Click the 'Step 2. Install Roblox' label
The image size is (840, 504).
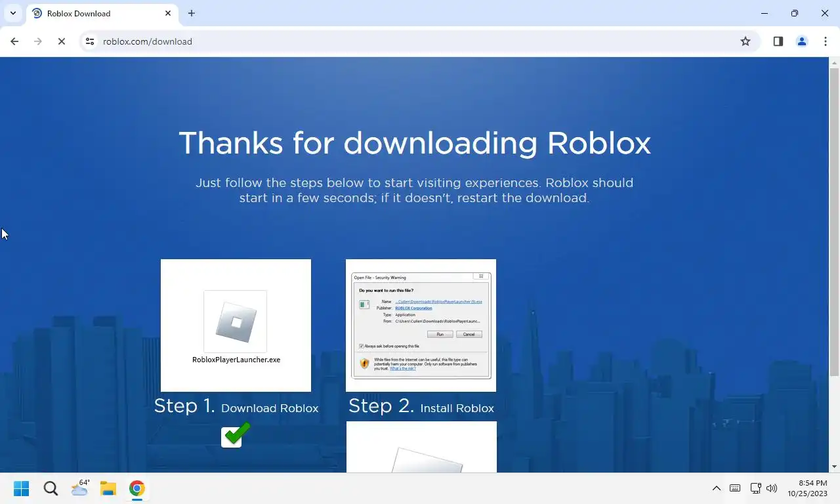click(x=421, y=406)
